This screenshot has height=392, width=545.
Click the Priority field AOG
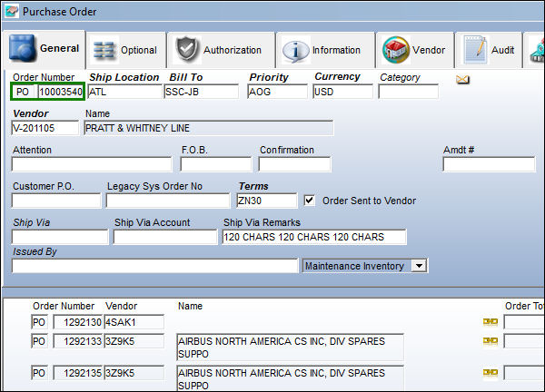277,92
